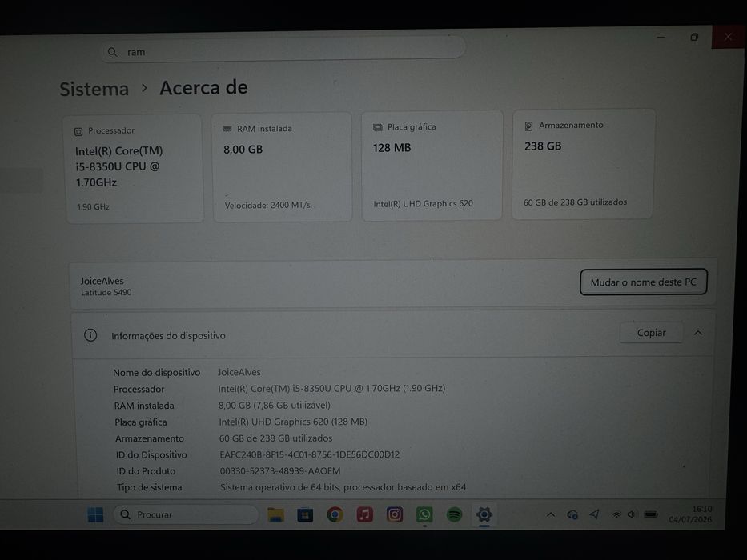Show hidden system tray icons
This screenshot has height=560, width=747.
(x=551, y=514)
